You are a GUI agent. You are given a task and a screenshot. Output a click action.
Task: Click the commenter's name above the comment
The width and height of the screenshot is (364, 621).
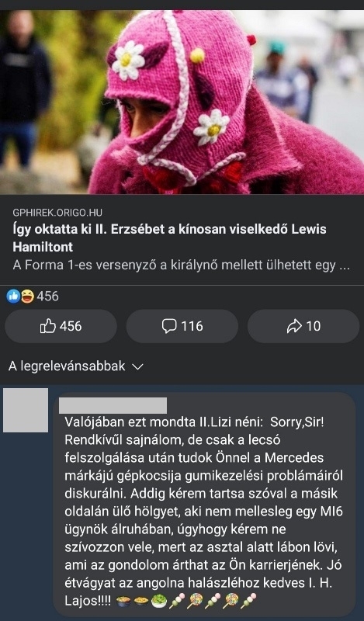[x=113, y=405]
